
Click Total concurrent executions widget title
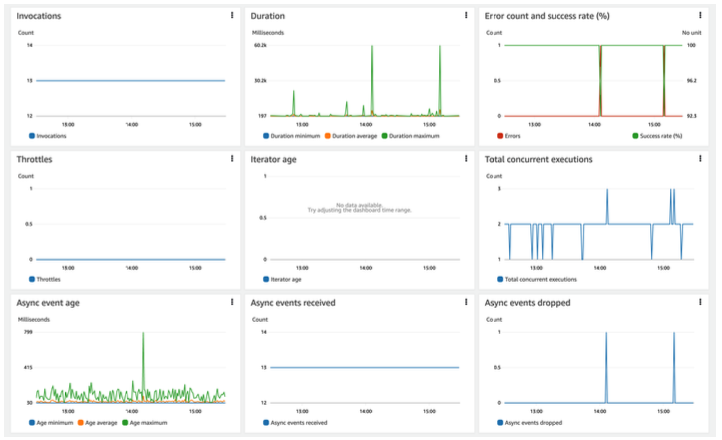[x=538, y=160]
